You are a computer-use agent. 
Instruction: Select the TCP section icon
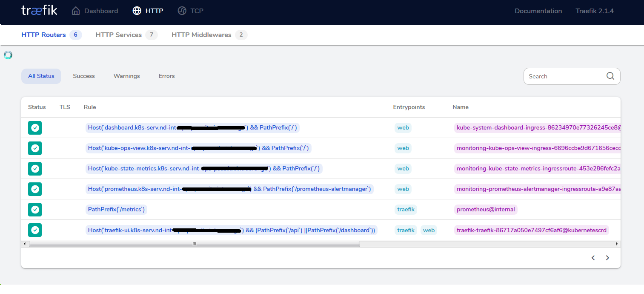tap(182, 11)
